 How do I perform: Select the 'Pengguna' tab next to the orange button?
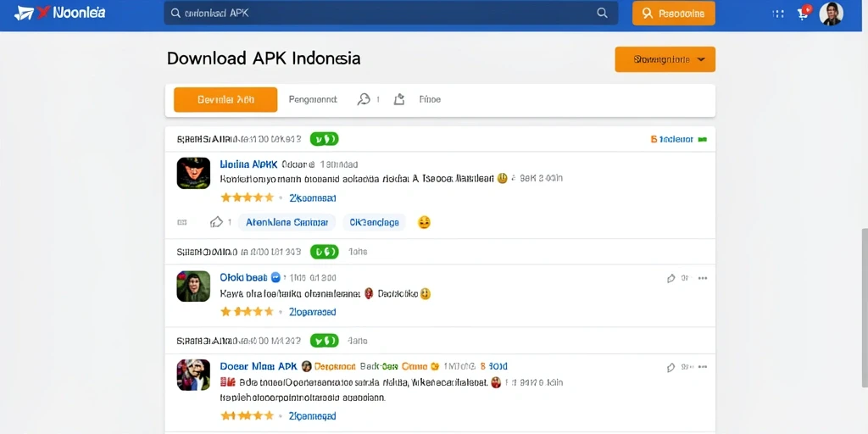(313, 100)
